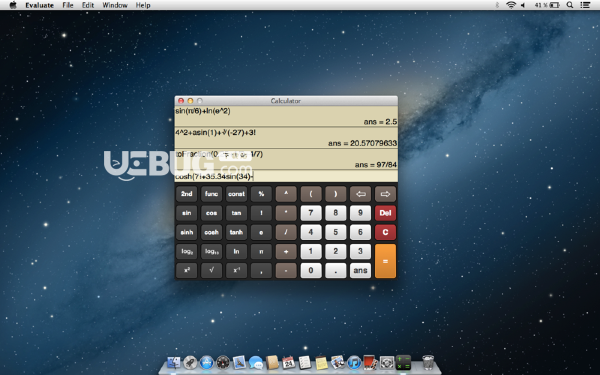This screenshot has width=600, height=375.
Task: Move the cursor right with the right arrow key
Action: (385, 194)
